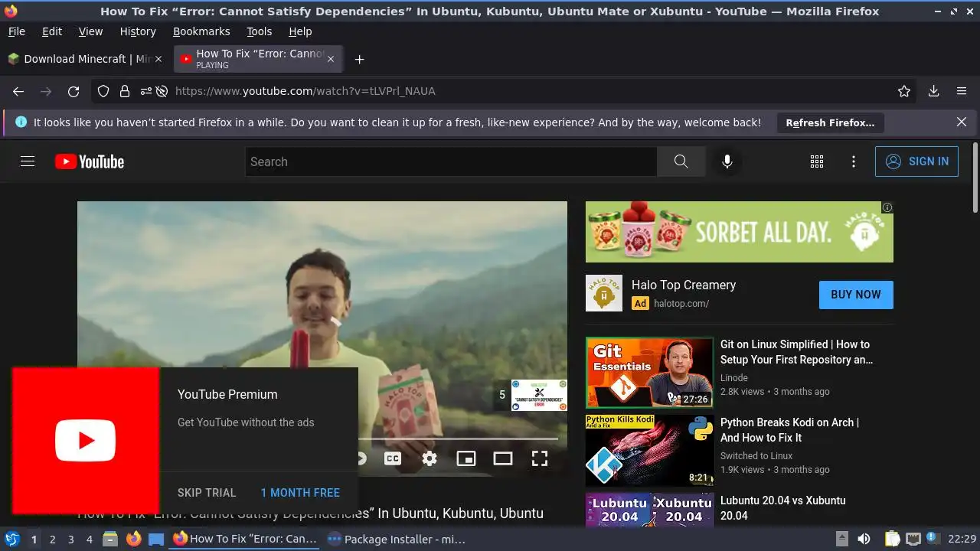The width and height of the screenshot is (980, 551).
Task: Open the View menu
Action: click(x=90, y=31)
